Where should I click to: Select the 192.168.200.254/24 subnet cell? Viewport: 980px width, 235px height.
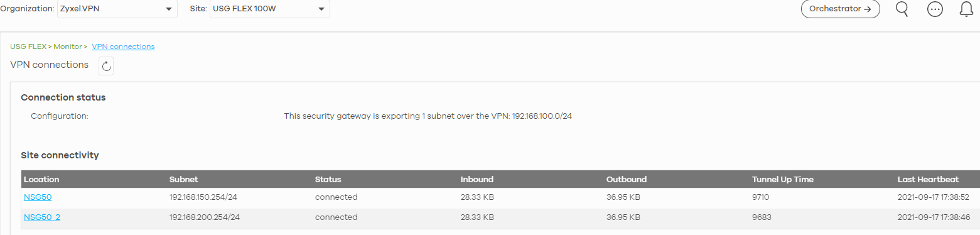(x=205, y=217)
